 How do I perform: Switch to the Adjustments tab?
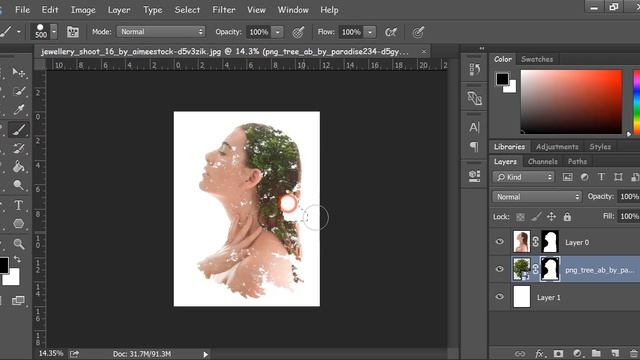(x=557, y=147)
